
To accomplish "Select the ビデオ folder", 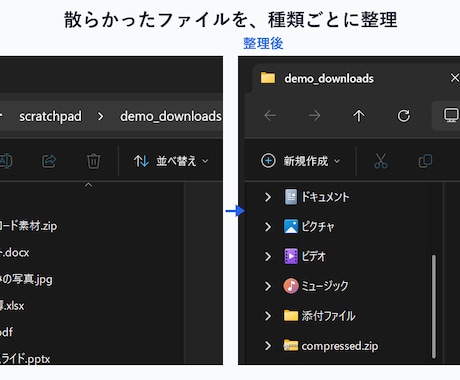I will pos(313,256).
